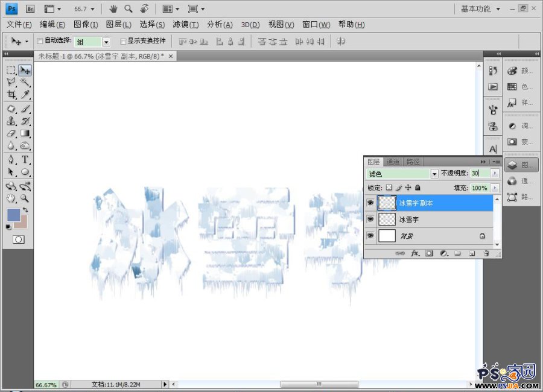543x392 pixels.
Task: Choose the Gradient tool
Action: [x=25, y=133]
